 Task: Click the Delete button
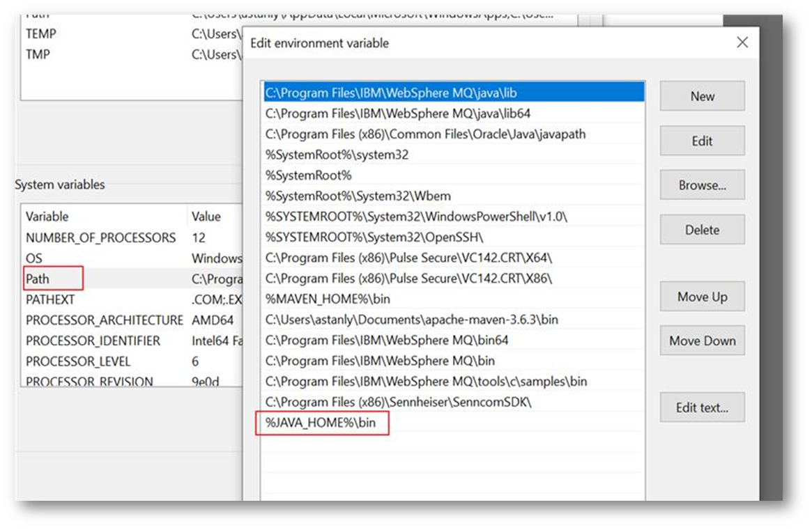pyautogui.click(x=702, y=230)
